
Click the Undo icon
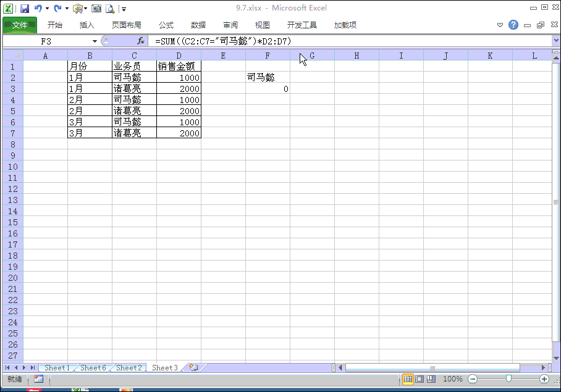(x=38, y=8)
